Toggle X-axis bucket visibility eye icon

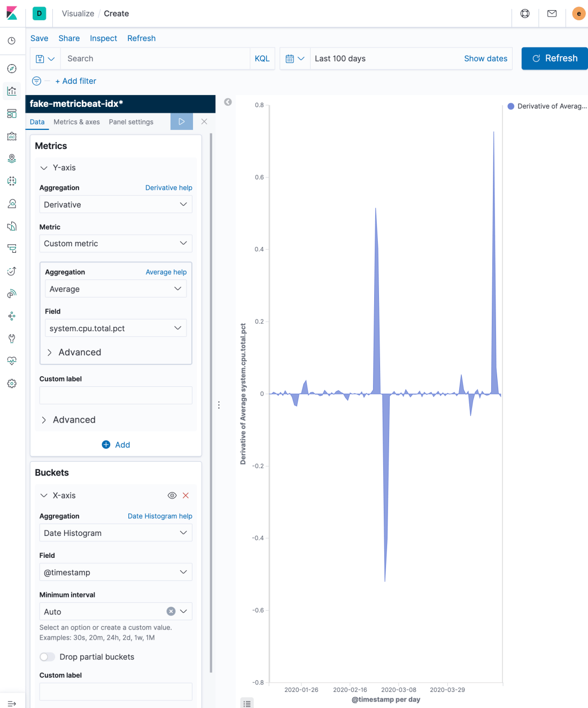click(172, 495)
